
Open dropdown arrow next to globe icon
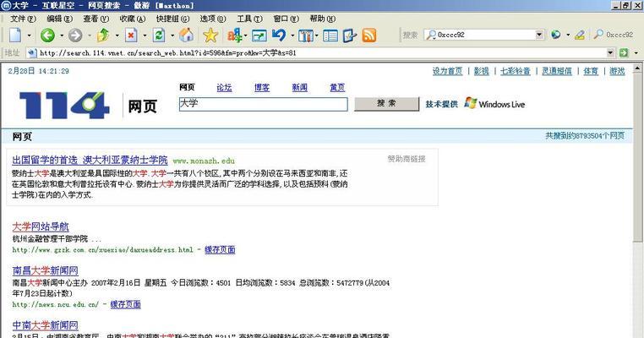(x=568, y=35)
